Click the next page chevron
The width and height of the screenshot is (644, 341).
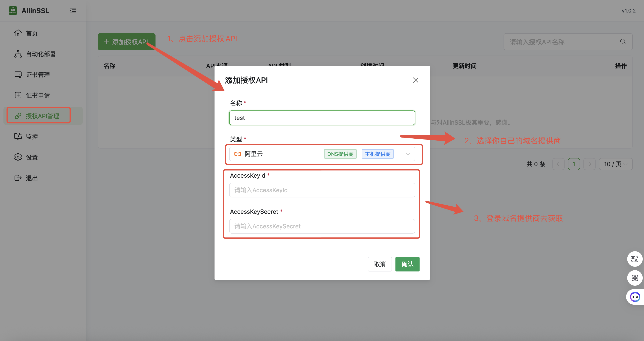(590, 164)
